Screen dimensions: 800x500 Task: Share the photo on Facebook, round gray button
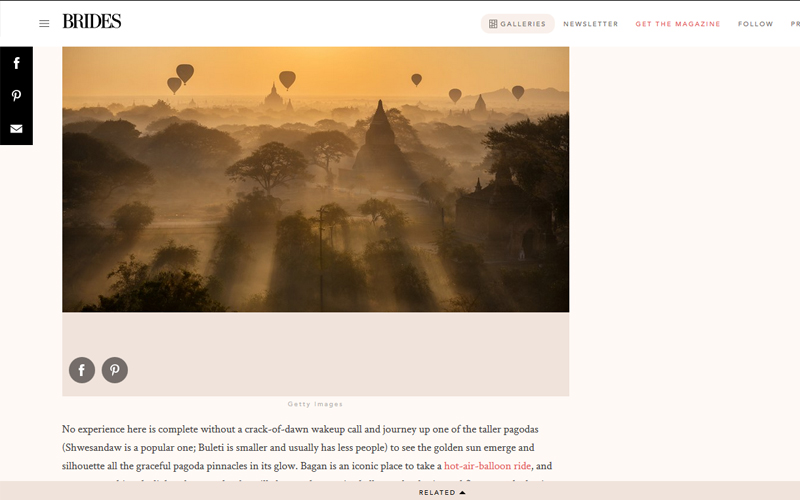[x=82, y=370]
